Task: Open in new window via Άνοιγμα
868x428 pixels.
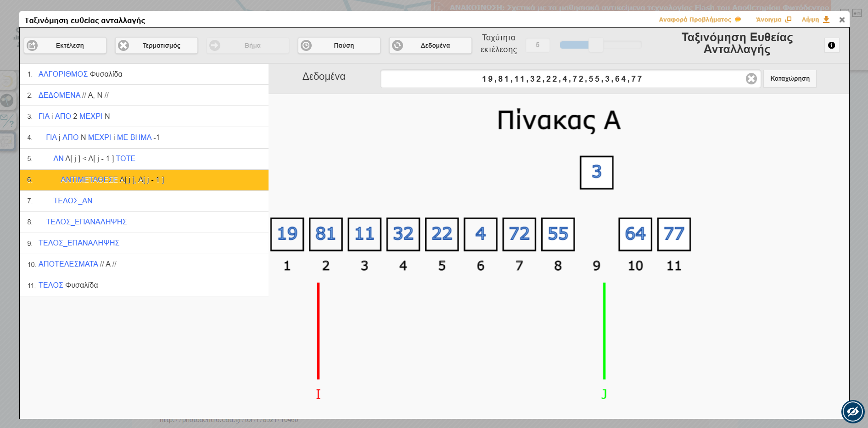Action: click(x=773, y=20)
